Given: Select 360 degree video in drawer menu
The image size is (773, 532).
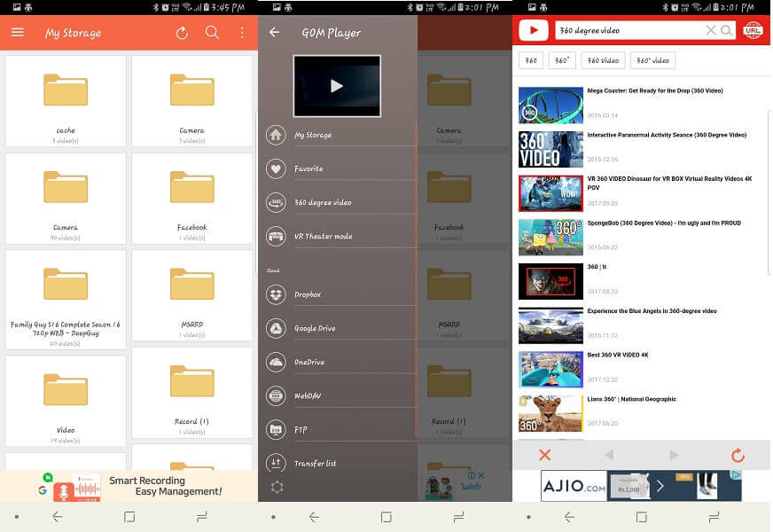Looking at the screenshot, I should point(340,202).
